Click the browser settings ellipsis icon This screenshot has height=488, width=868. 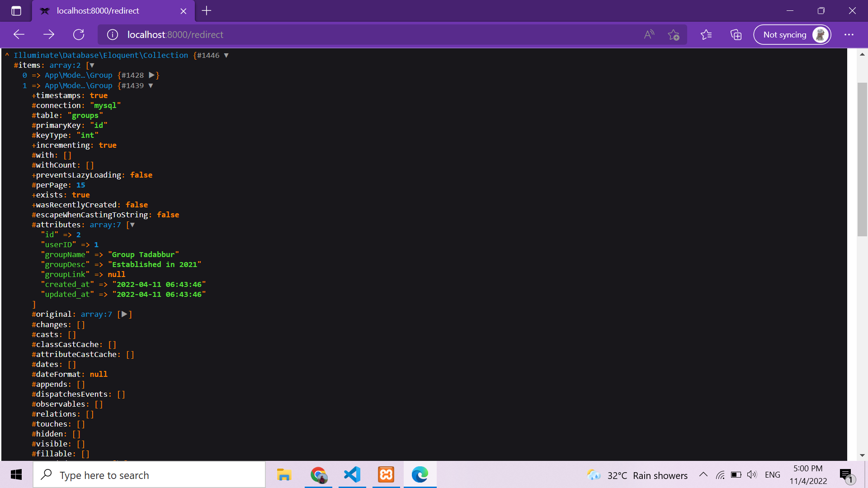[x=849, y=34]
